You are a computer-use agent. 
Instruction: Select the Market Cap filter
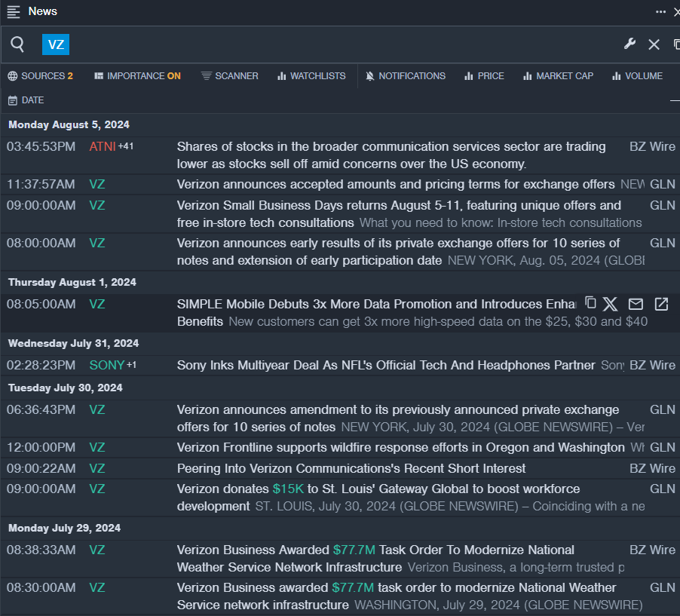pyautogui.click(x=558, y=76)
